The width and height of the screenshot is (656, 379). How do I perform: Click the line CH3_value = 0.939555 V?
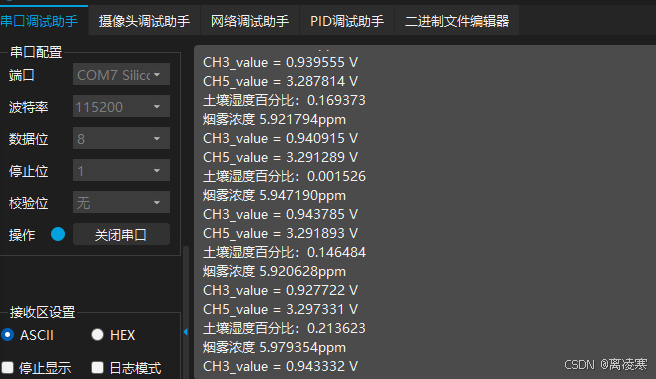coord(281,62)
